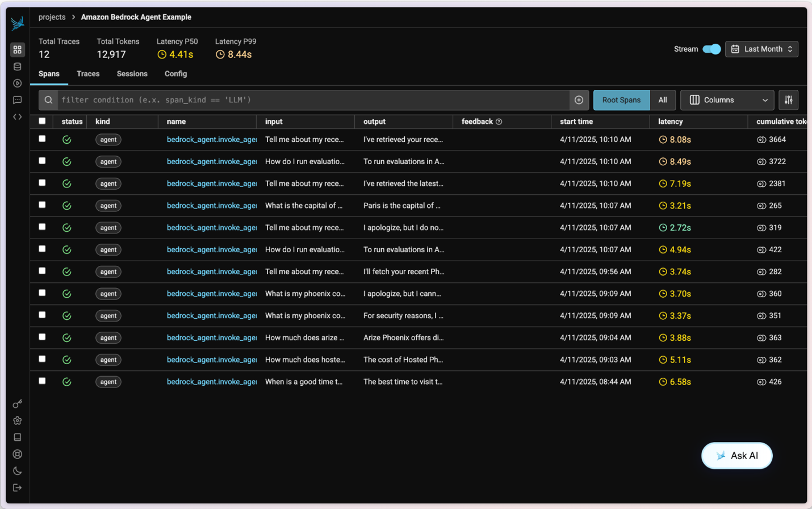Open the bedrock_agent span link in the 8.08s row
The height and width of the screenshot is (509, 812).
212,140
